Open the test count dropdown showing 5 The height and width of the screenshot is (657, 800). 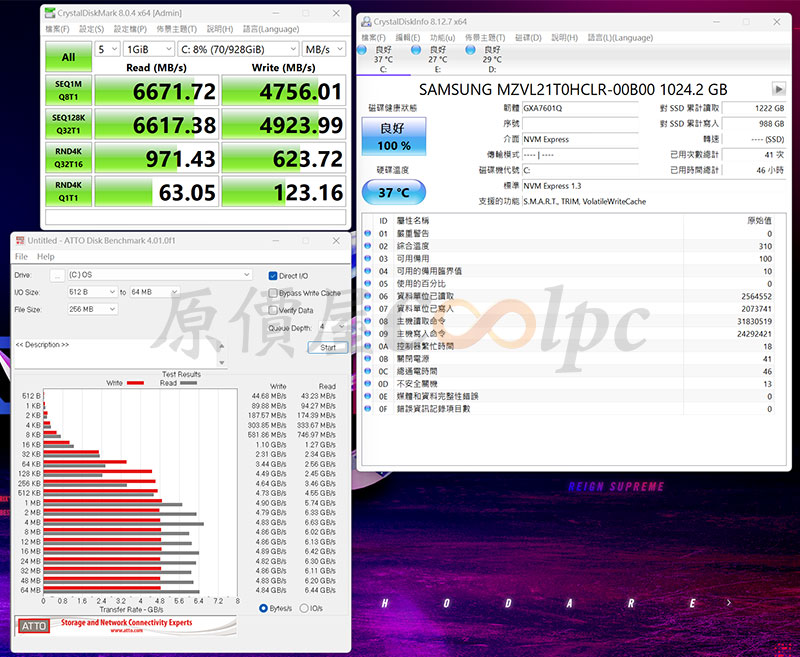[x=108, y=49]
